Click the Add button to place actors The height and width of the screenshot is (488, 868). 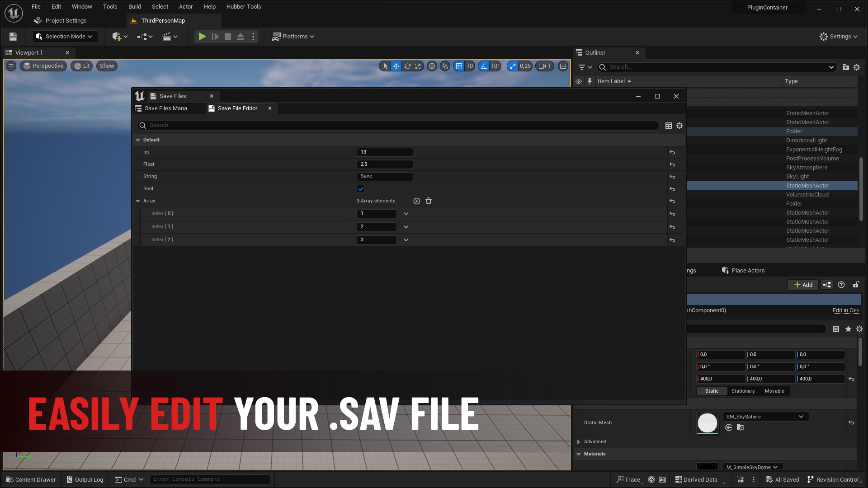[803, 285]
